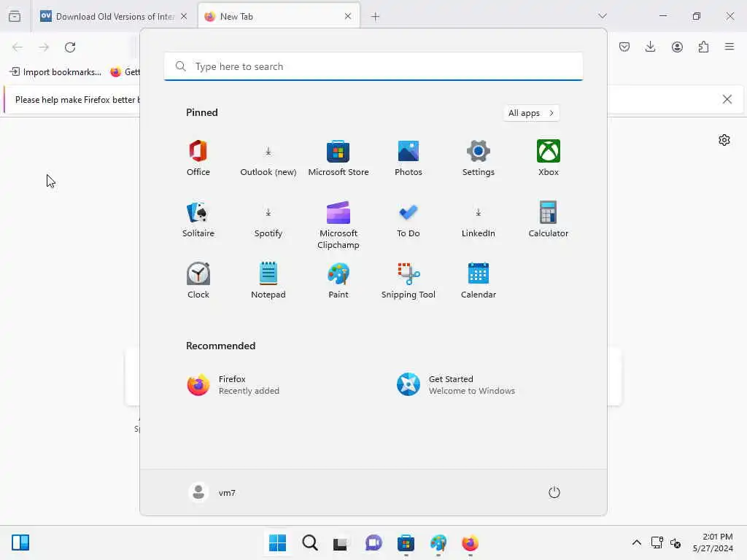Launch the Xbox app
Image resolution: width=747 pixels, height=560 pixels.
(x=549, y=158)
